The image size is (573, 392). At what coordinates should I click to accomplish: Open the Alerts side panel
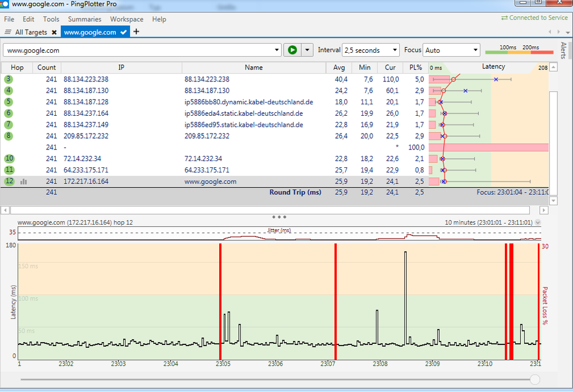coord(563,50)
